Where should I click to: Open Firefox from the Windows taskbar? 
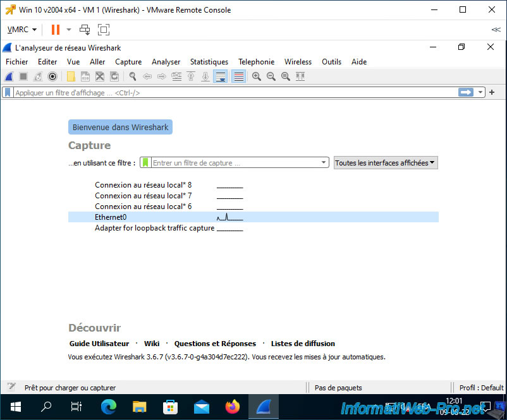coord(233,407)
